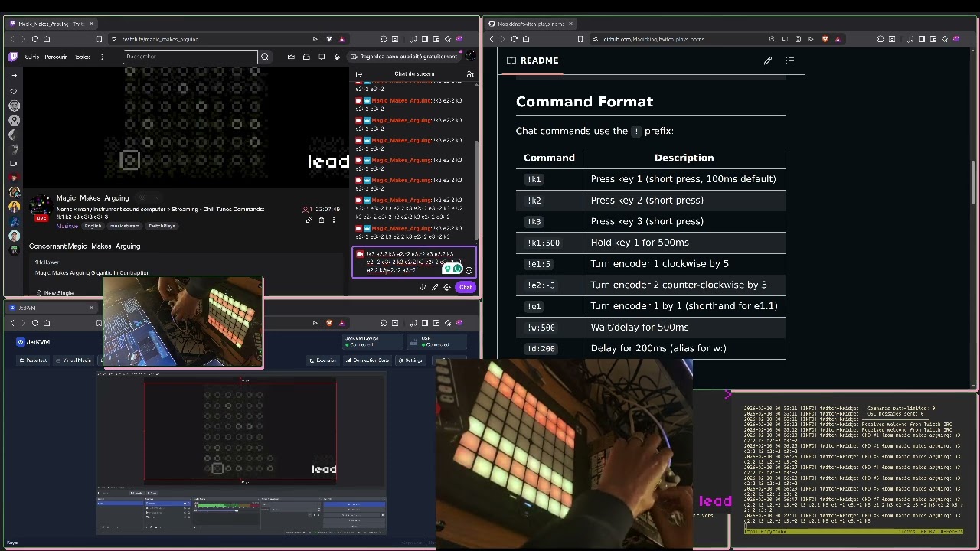Viewport: 980px width, 551px height.
Task: Open Brave Shields icon in GitHub window
Action: 825,39
